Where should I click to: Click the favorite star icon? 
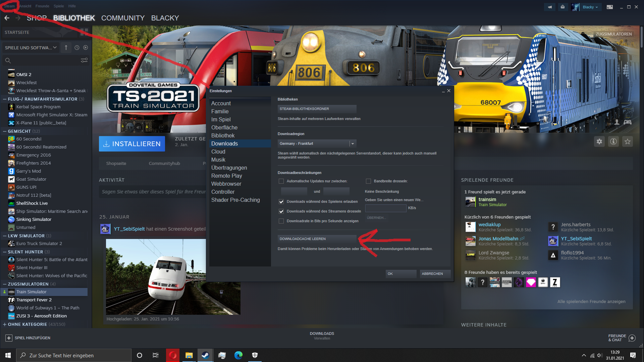pyautogui.click(x=628, y=141)
